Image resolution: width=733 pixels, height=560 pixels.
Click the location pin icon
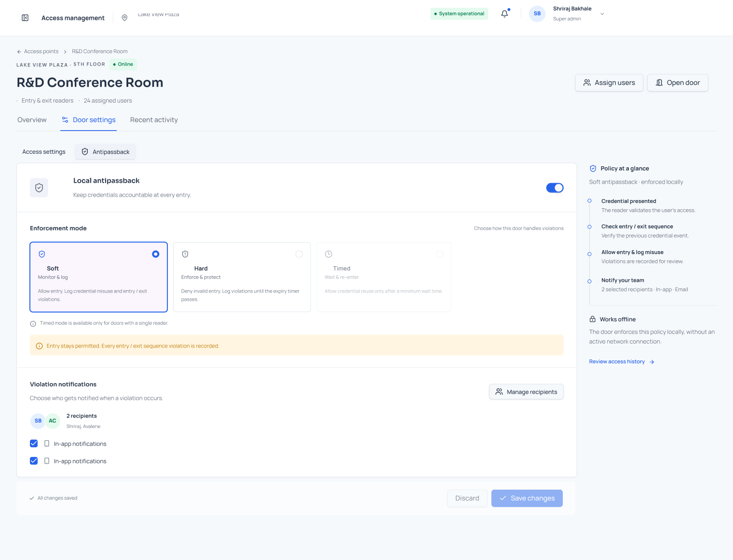[124, 18]
